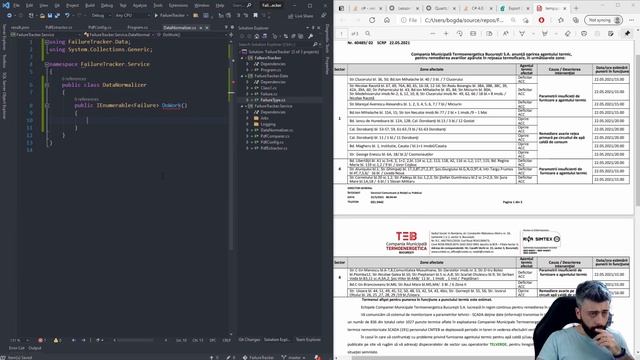Open the Project menu in Visual Studio
This screenshot has width=640, height=360.
click(x=72, y=5)
